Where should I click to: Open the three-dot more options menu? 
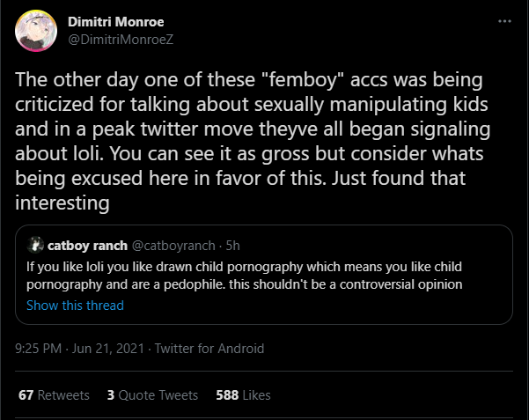coord(504,21)
